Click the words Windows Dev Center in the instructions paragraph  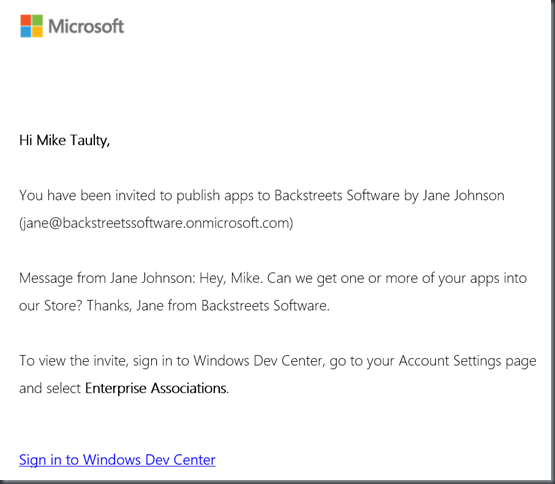(x=258, y=361)
